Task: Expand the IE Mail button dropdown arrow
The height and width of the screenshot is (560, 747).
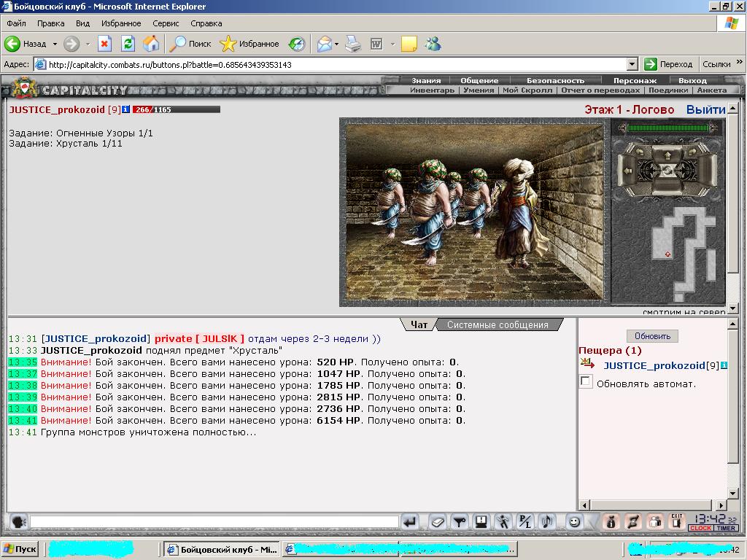Action: [336, 44]
